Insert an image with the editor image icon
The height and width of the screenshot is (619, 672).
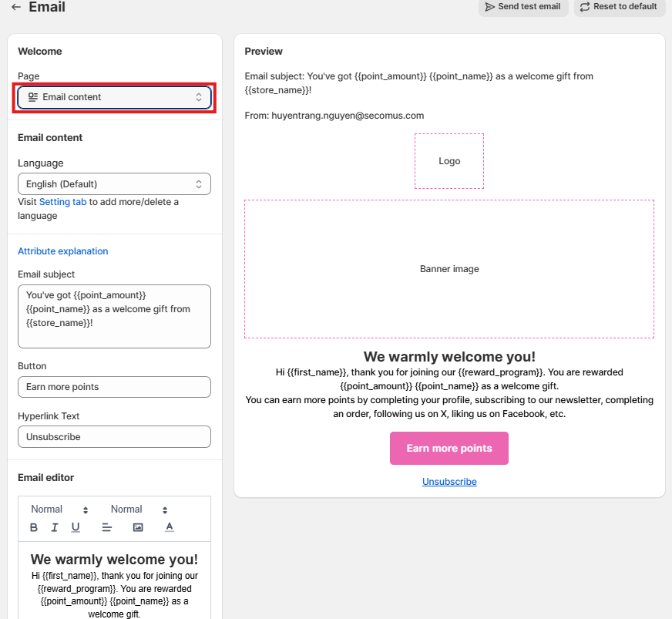[138, 527]
